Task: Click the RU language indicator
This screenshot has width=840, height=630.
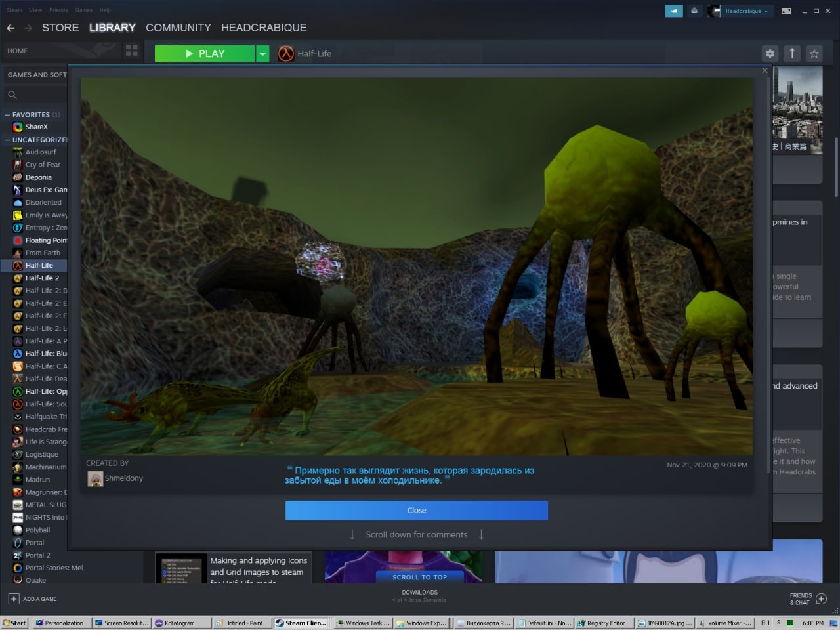Action: point(765,623)
